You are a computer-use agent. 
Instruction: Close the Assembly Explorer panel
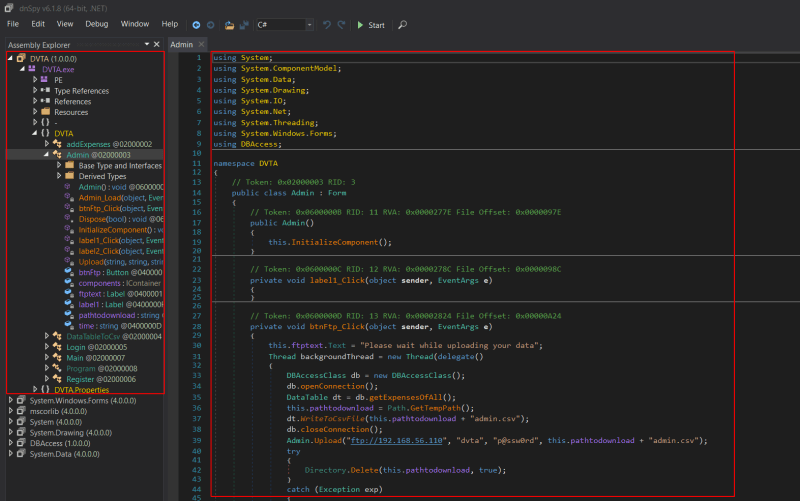157,44
